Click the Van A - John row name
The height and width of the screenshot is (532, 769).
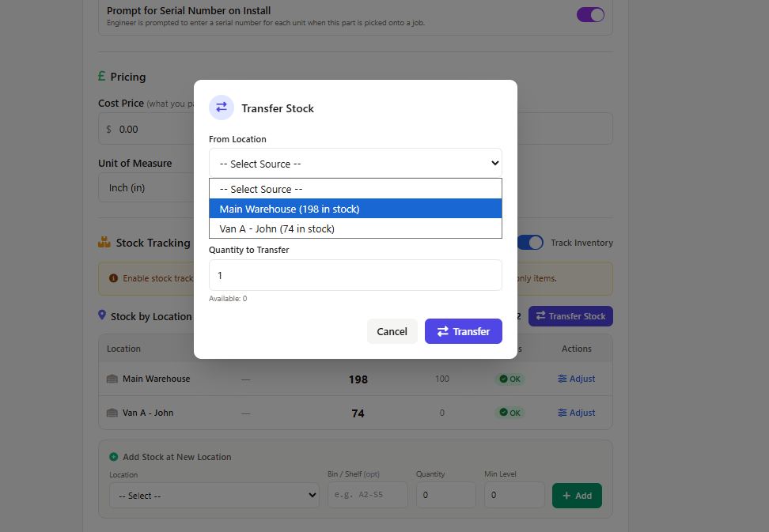click(x=148, y=413)
